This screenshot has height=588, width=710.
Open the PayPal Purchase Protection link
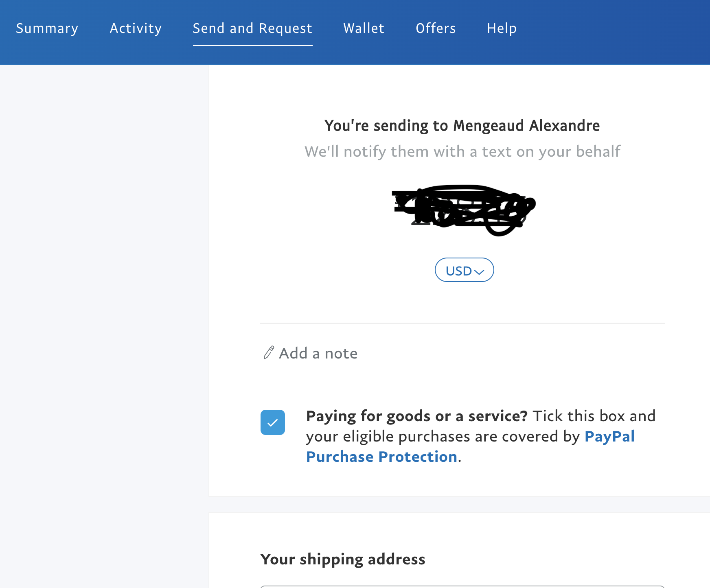tap(470, 446)
